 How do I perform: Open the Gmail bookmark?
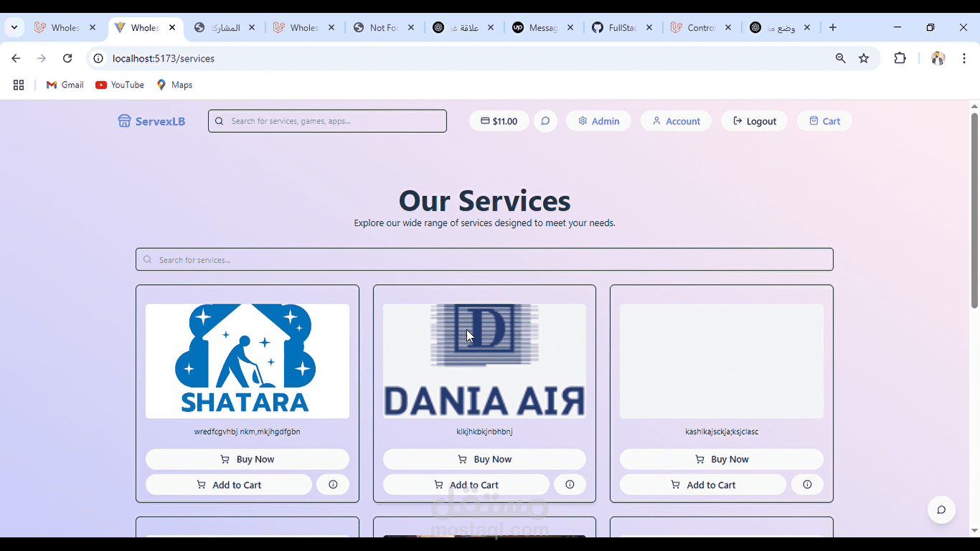[x=65, y=85]
